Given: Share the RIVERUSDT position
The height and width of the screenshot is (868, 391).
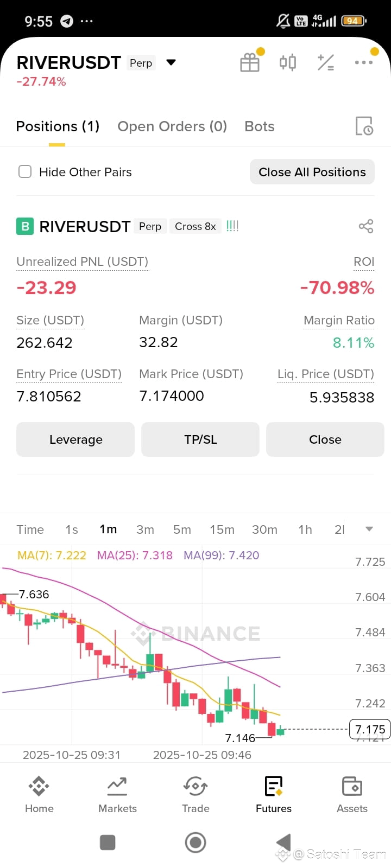Looking at the screenshot, I should [366, 226].
